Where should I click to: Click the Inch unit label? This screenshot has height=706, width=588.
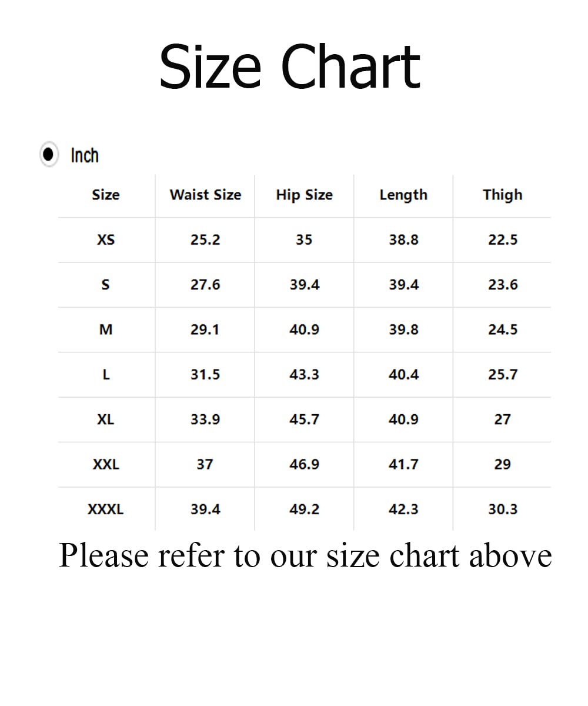click(85, 155)
